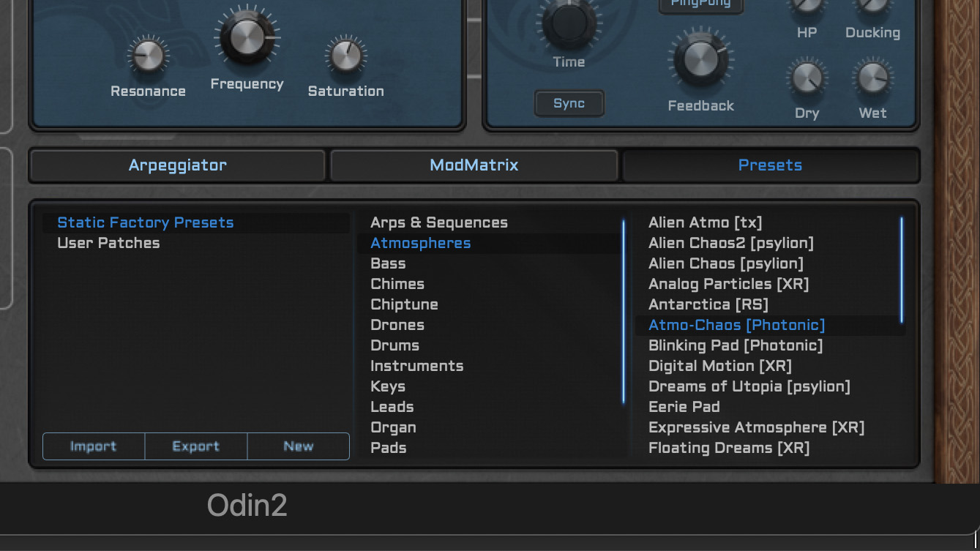This screenshot has height=551, width=980.
Task: Load preset Analog Particles [XR]
Action: tap(767, 284)
